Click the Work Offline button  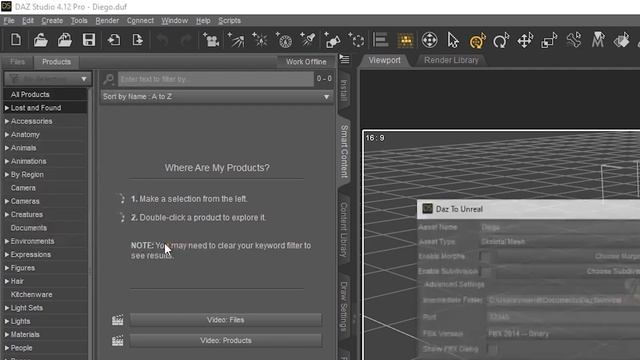pos(306,62)
